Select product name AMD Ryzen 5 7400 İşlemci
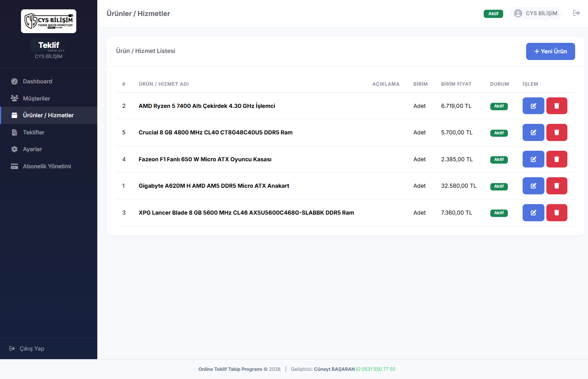Viewport: 588px width, 379px height. [x=207, y=106]
